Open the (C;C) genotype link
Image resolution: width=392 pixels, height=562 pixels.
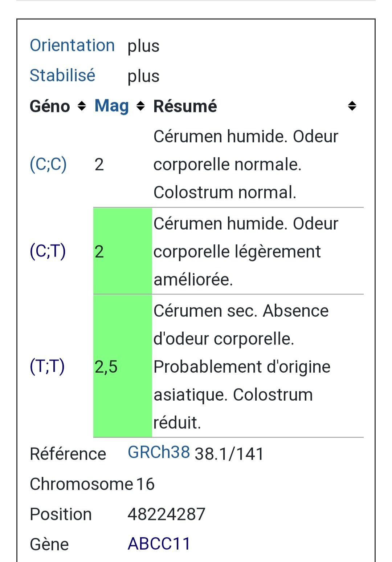click(x=48, y=164)
